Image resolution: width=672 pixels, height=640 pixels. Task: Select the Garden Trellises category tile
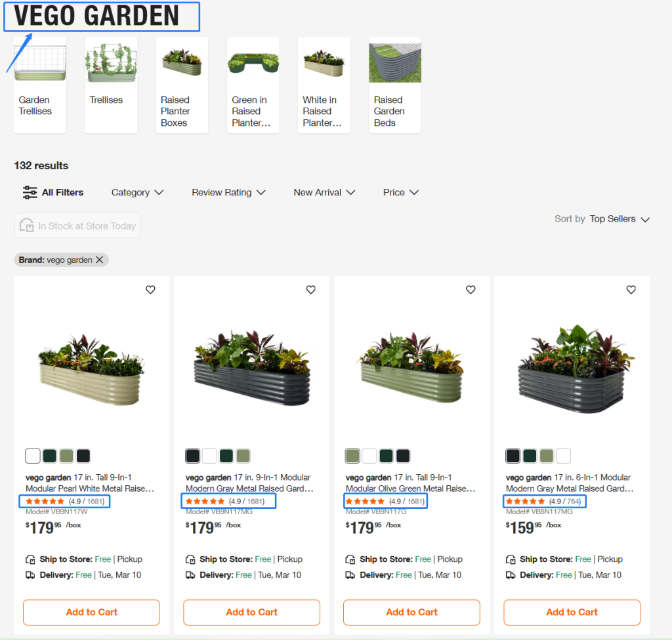click(x=40, y=85)
